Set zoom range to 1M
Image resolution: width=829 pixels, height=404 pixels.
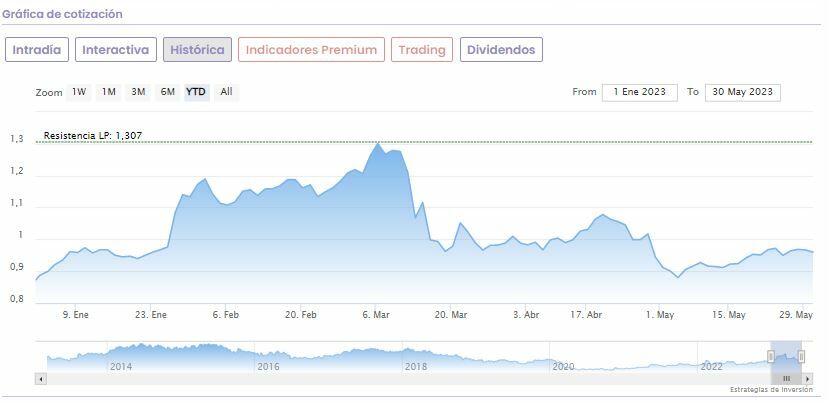(109, 92)
